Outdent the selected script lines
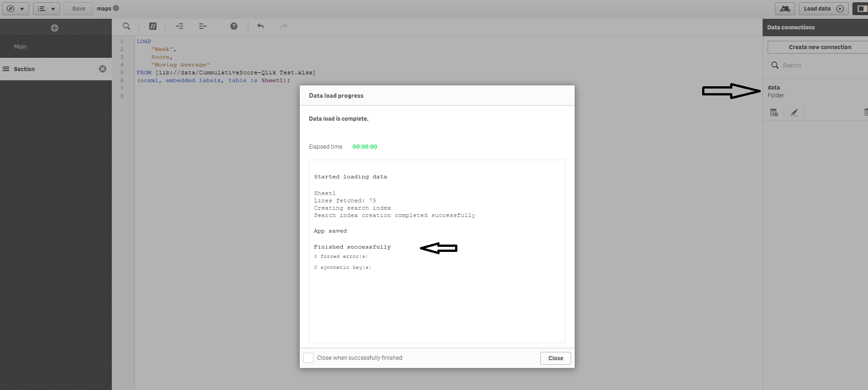Image resolution: width=868 pixels, height=390 pixels. click(203, 26)
